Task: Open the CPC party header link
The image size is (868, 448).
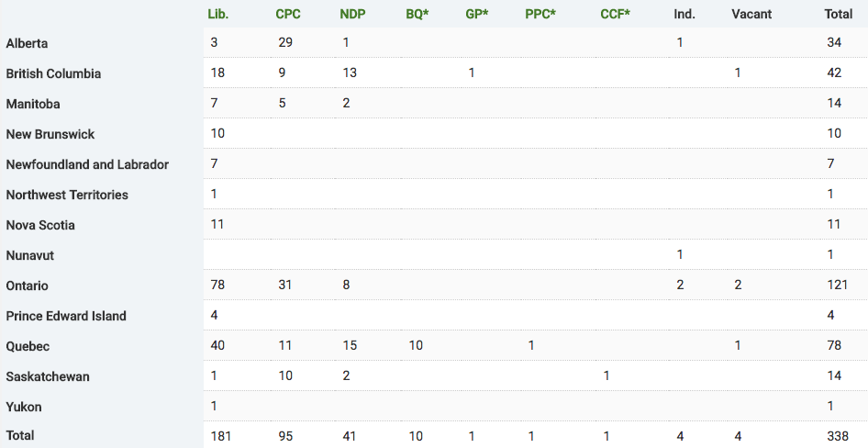Action: coord(288,15)
